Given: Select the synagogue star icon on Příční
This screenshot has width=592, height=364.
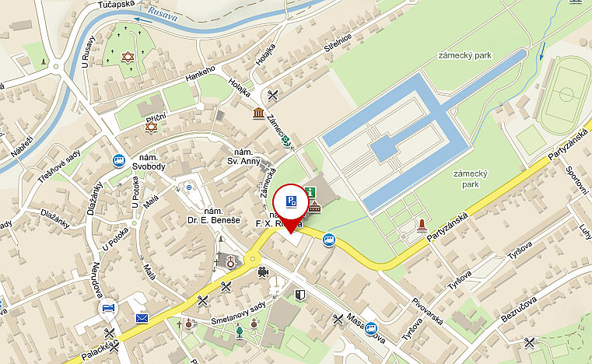Looking at the screenshot, I should (151, 127).
